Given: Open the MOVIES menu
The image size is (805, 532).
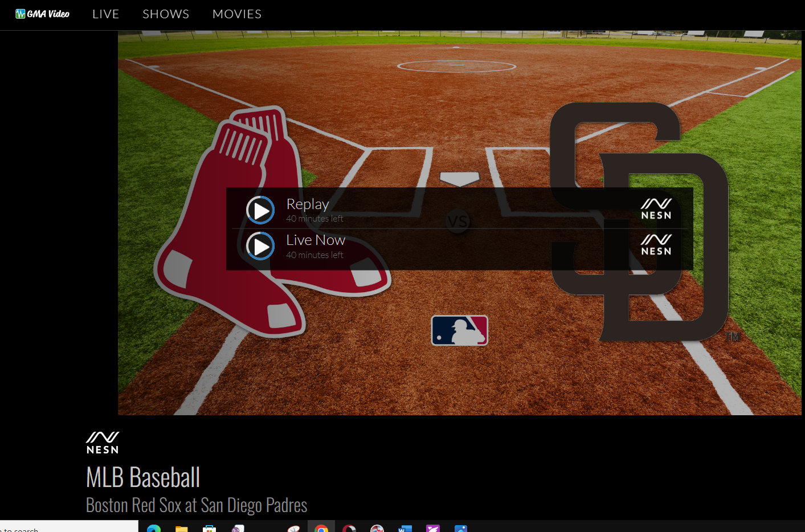Looking at the screenshot, I should point(237,14).
